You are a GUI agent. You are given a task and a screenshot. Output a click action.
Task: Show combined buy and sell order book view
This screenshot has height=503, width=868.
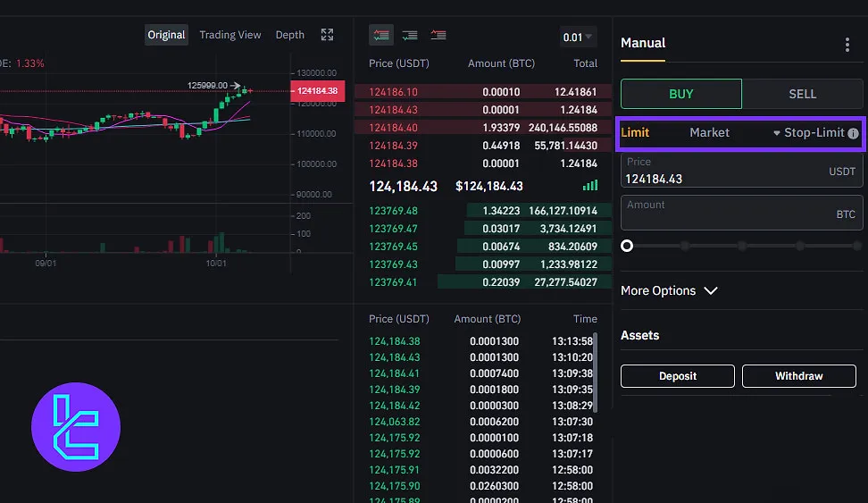point(380,35)
